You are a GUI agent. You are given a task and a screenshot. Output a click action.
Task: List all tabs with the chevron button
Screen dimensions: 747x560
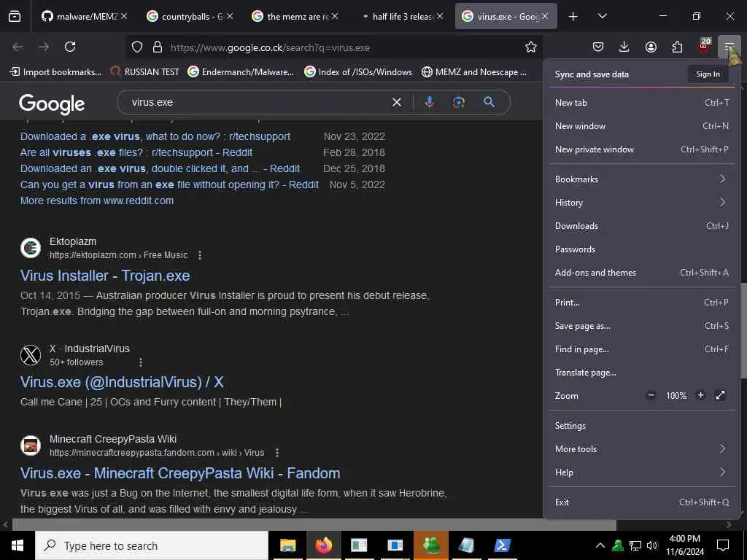(x=602, y=16)
